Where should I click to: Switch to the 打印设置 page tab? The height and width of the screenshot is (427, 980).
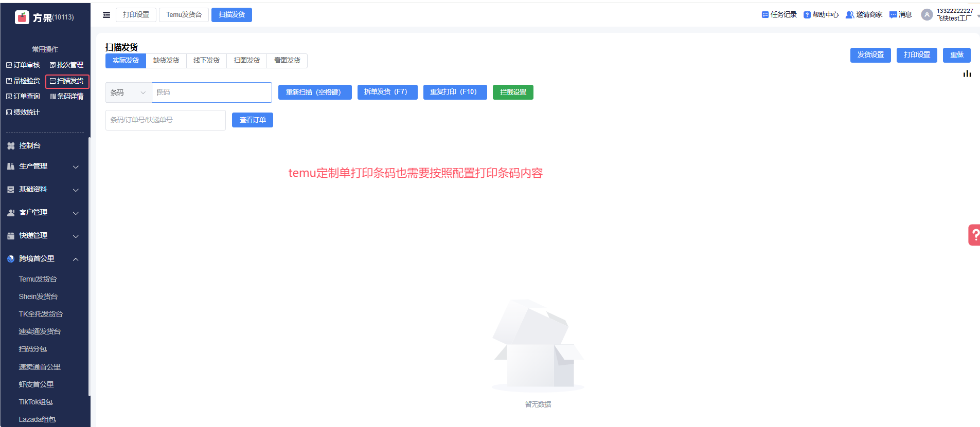coord(136,15)
